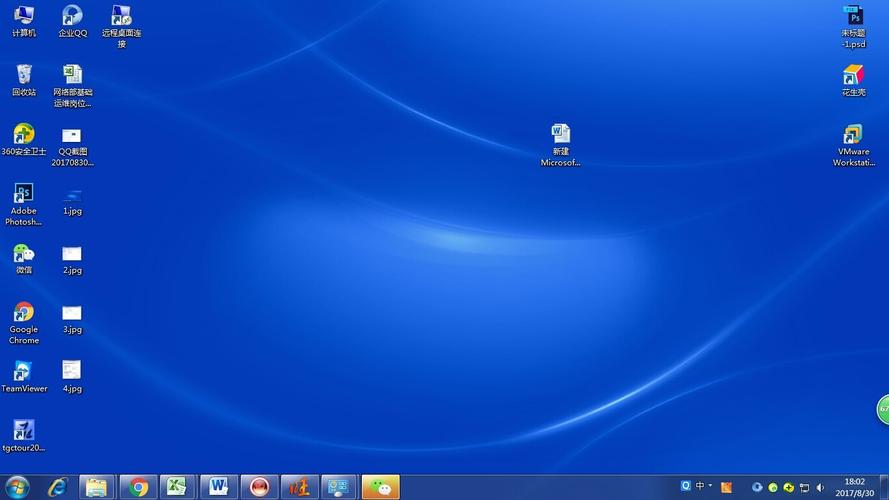Image resolution: width=889 pixels, height=500 pixels.
Task: Select the 企业QQ desktop icon
Action: [x=72, y=16]
